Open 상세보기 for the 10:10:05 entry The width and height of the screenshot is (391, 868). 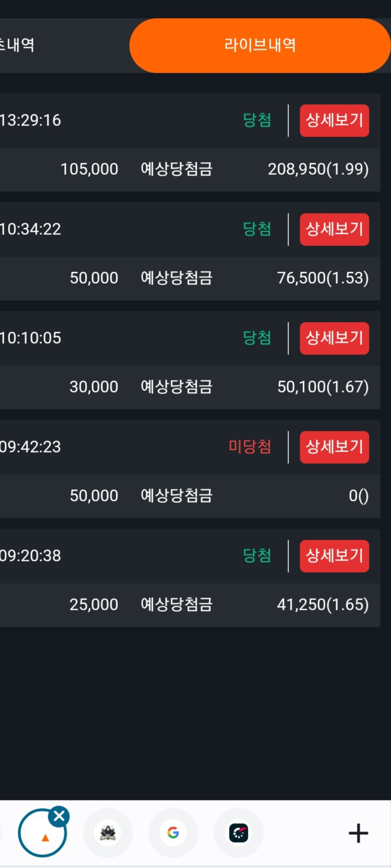coord(334,338)
